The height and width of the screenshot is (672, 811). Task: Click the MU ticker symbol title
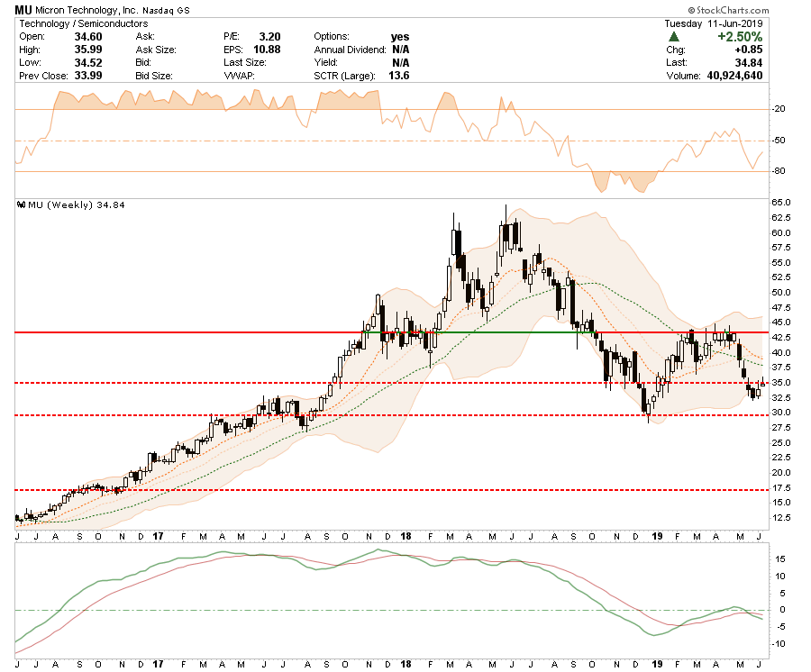click(x=23, y=10)
